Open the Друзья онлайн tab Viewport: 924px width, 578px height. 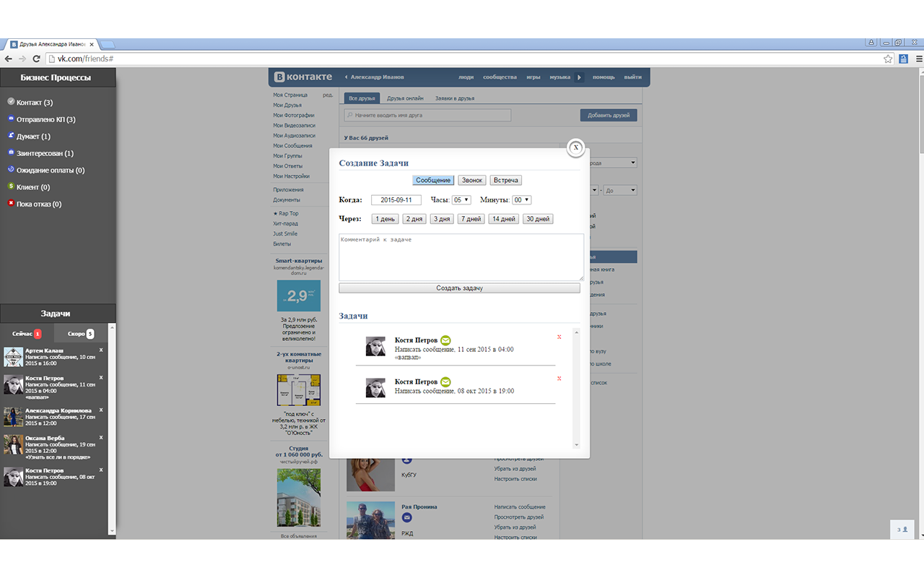tap(405, 98)
